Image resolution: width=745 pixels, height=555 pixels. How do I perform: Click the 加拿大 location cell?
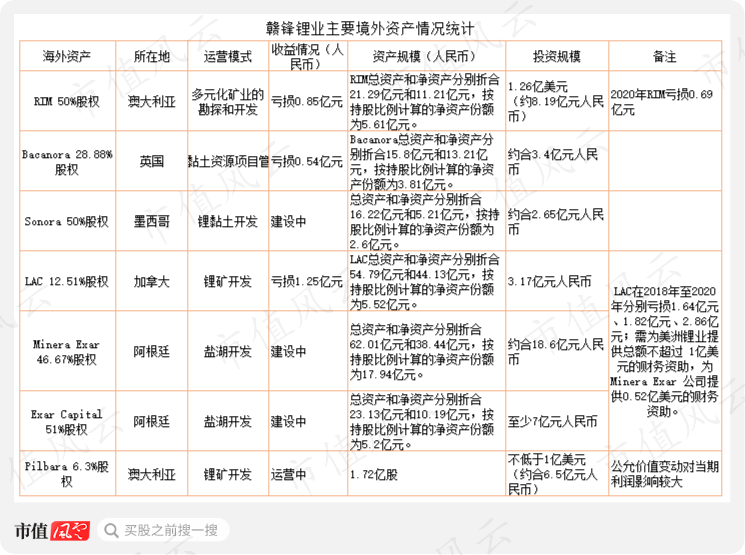point(152,281)
